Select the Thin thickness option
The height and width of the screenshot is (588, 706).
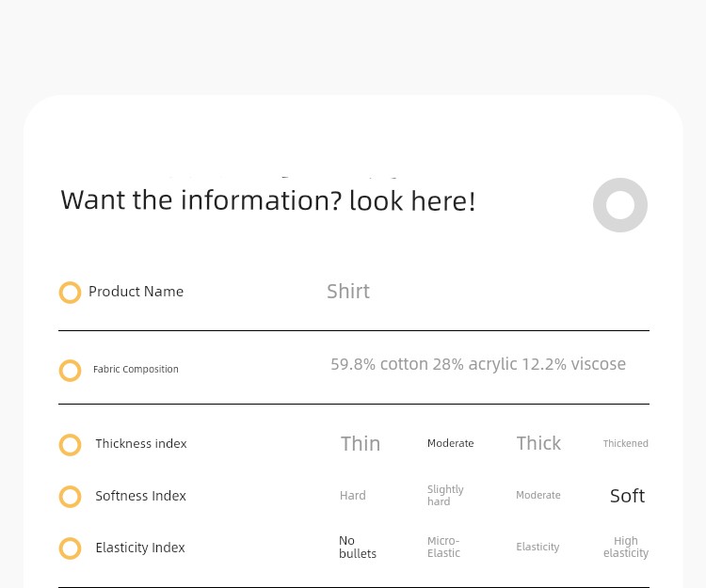click(x=361, y=443)
